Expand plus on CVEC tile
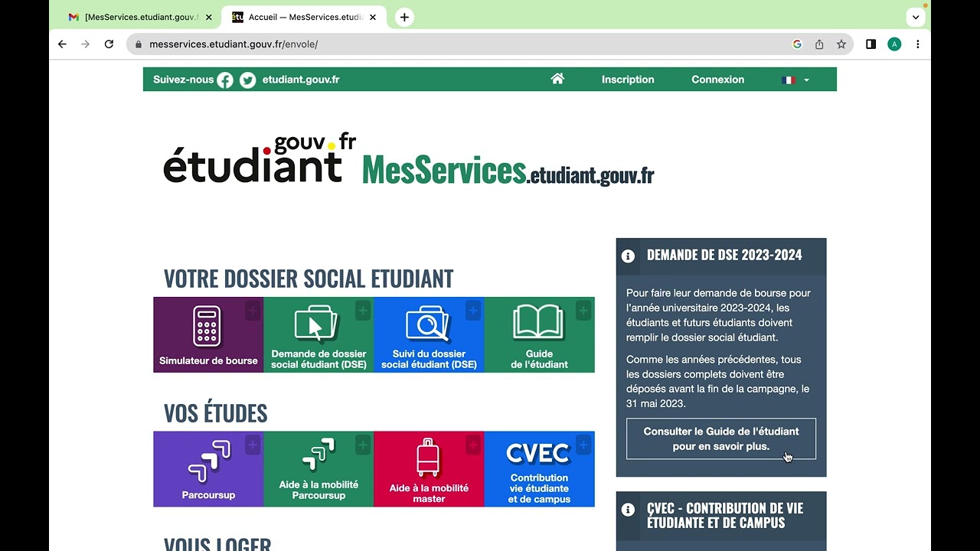Image resolution: width=980 pixels, height=551 pixels. tap(583, 445)
